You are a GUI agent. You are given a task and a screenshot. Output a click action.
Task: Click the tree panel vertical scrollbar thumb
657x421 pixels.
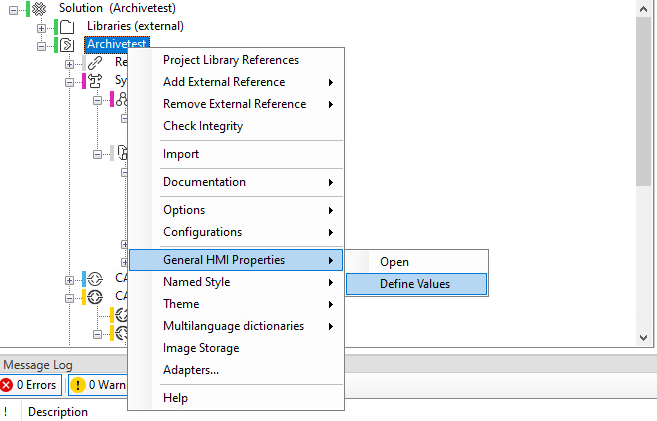[644, 101]
